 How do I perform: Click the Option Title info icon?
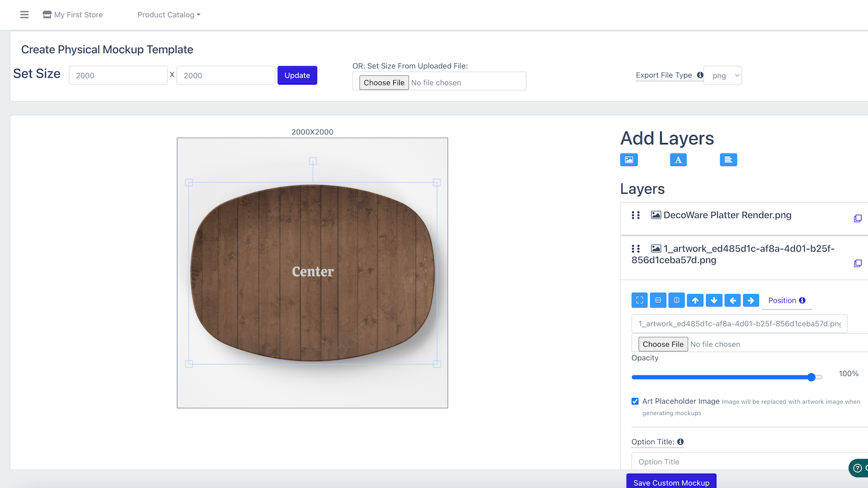coord(681,441)
